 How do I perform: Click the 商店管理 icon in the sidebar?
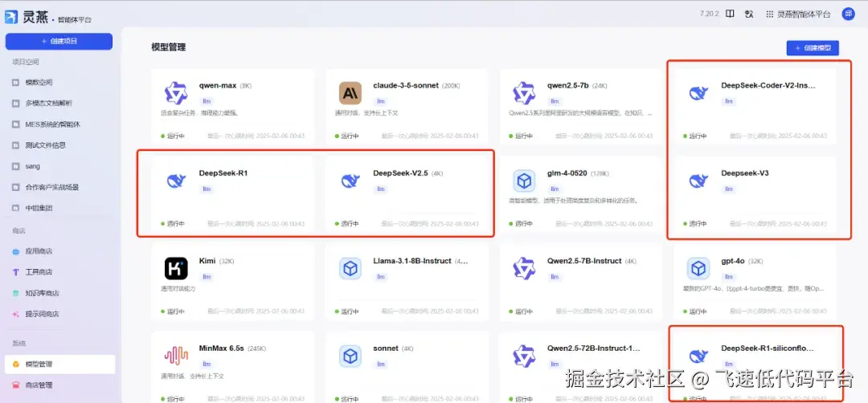pos(15,385)
